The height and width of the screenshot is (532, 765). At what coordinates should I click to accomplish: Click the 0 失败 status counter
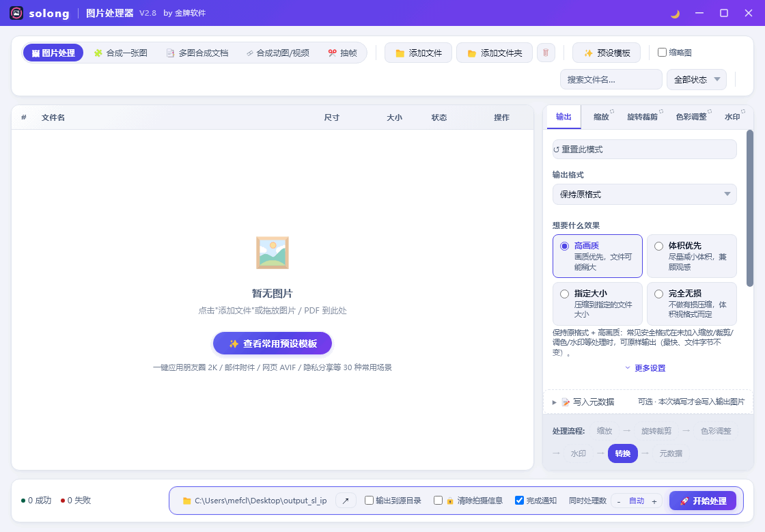coord(76,501)
